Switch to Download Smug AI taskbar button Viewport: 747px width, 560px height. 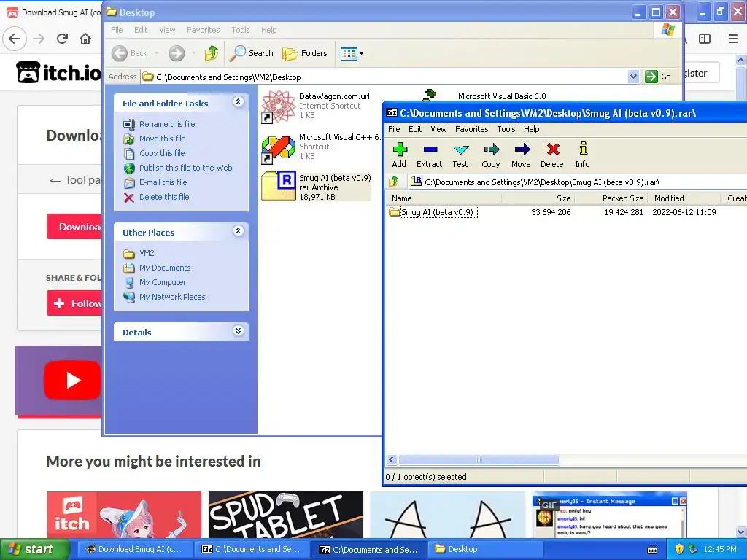[x=133, y=550]
